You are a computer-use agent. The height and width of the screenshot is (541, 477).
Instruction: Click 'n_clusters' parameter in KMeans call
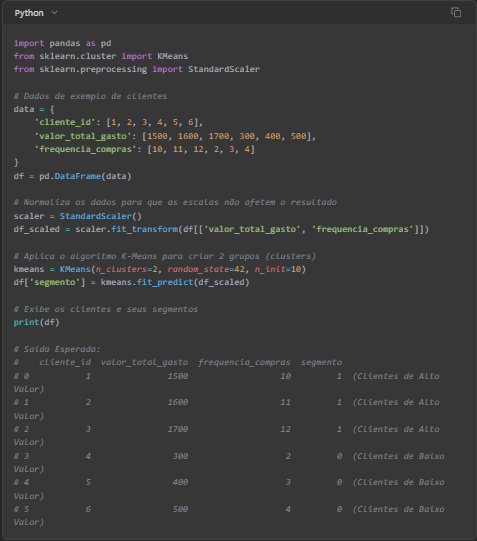click(121, 269)
